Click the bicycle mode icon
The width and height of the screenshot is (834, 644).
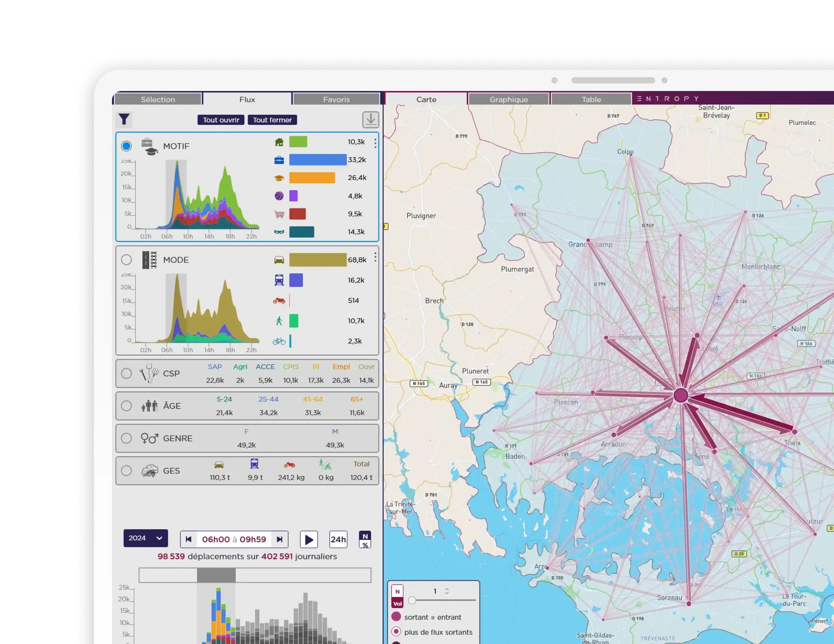click(279, 341)
